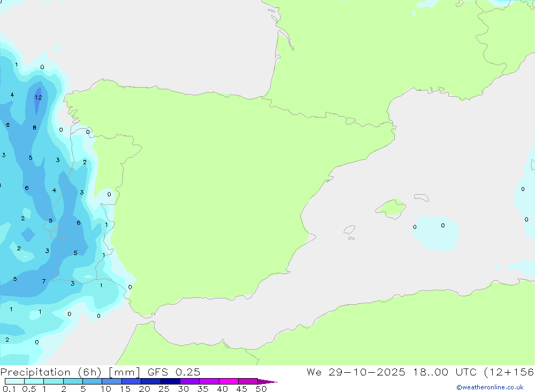Click the "25" legend scale label

click(x=164, y=389)
